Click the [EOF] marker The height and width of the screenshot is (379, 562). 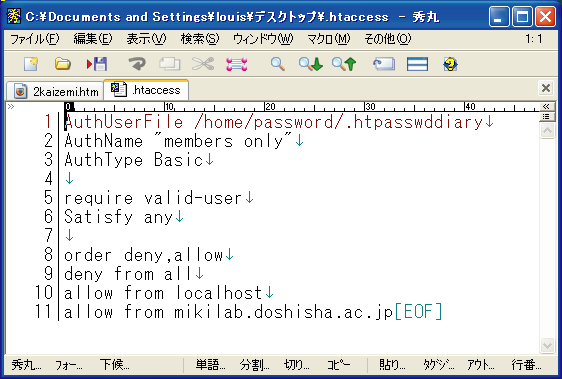coord(418,311)
